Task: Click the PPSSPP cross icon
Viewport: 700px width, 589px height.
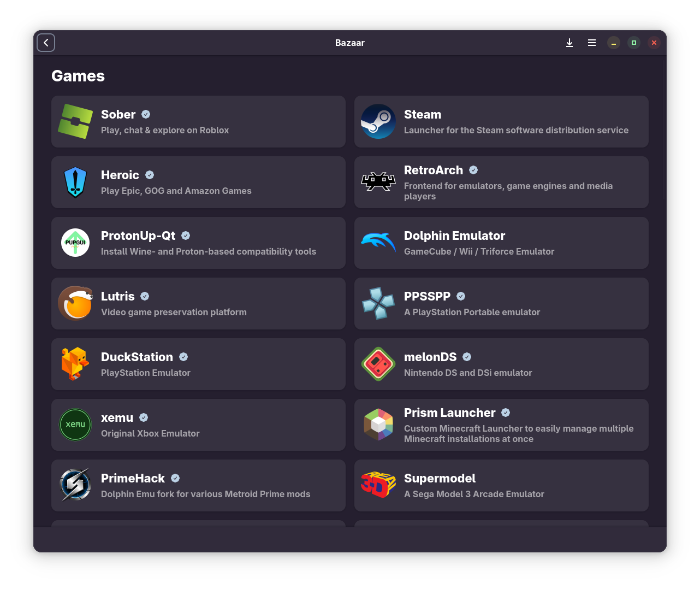Action: pos(378,303)
